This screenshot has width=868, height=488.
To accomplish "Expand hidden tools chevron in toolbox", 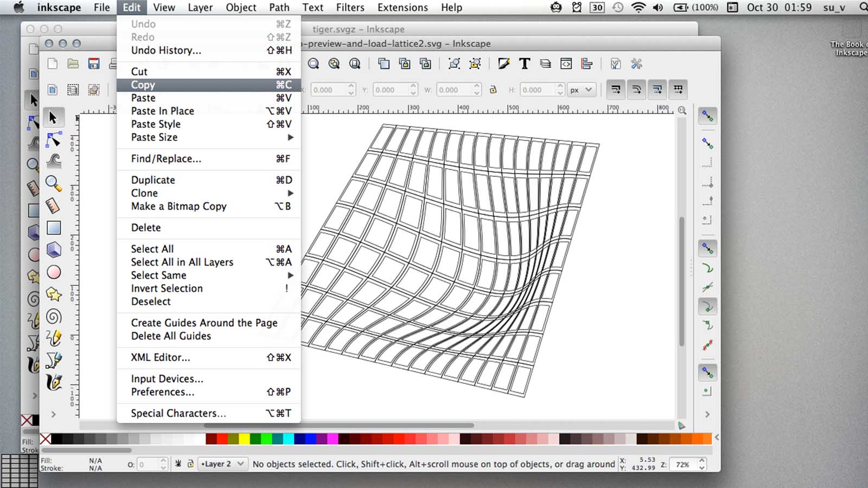I will tap(53, 414).
